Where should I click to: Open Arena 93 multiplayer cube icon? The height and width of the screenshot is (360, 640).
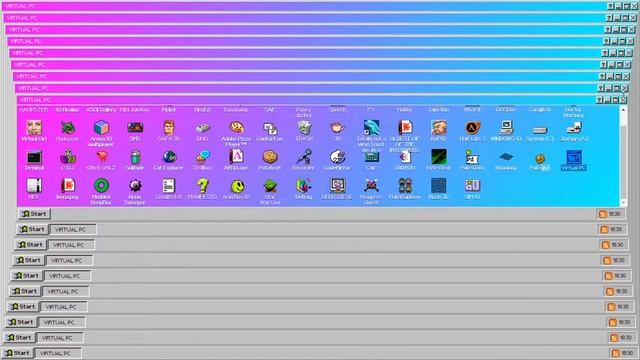point(101,128)
